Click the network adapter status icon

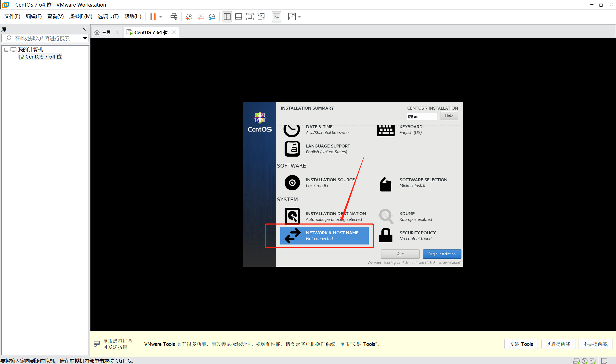click(x=593, y=361)
